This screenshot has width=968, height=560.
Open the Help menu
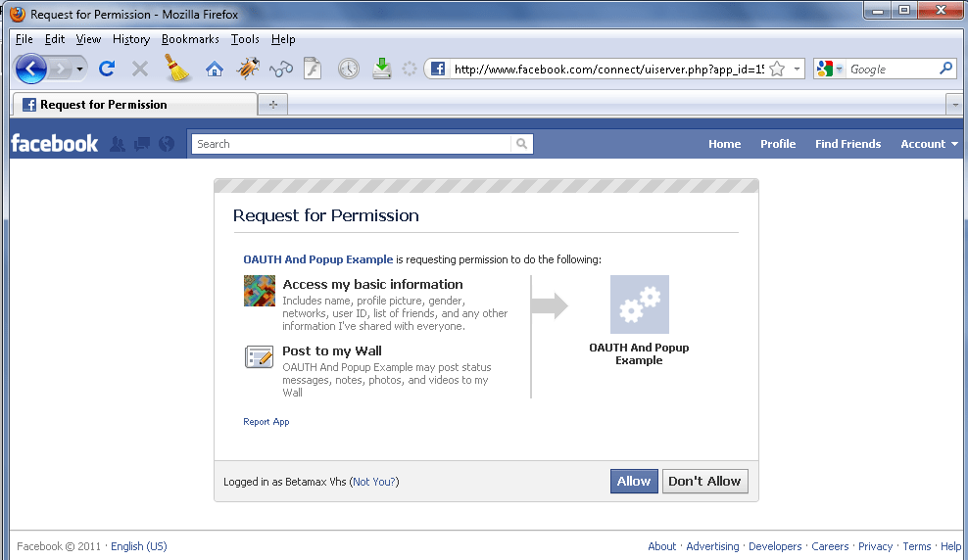click(283, 39)
